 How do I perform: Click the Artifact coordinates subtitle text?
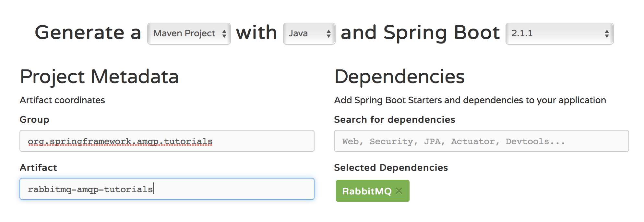click(x=62, y=100)
